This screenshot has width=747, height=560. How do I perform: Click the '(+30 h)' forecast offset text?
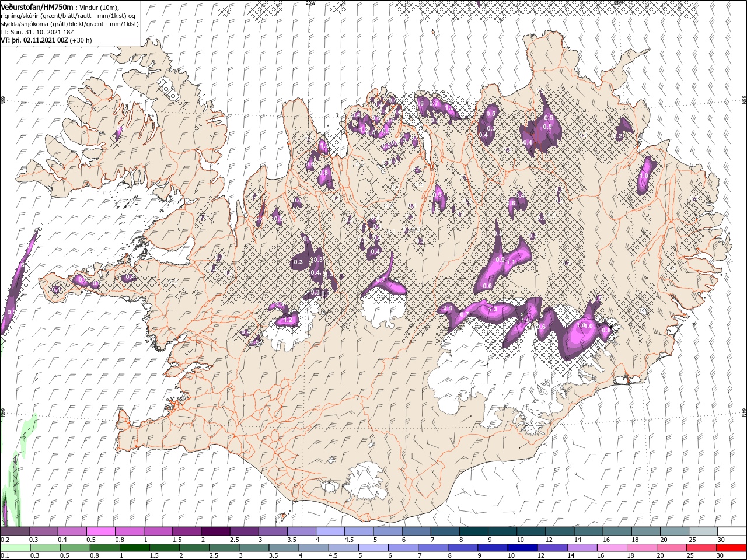point(82,40)
